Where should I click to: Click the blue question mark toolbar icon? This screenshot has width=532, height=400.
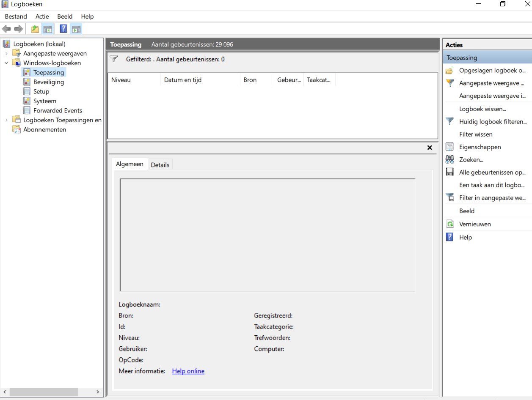63,29
